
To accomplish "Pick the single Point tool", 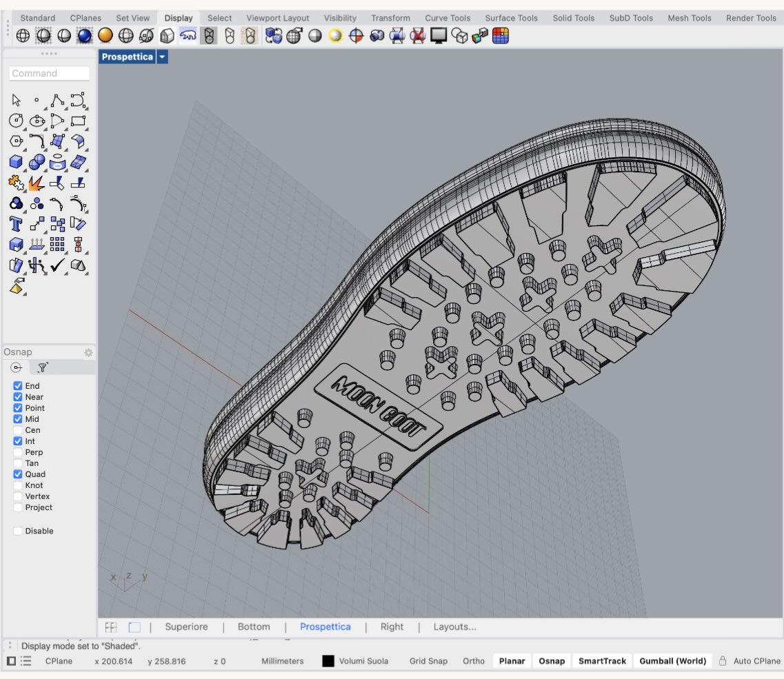I will [x=37, y=100].
